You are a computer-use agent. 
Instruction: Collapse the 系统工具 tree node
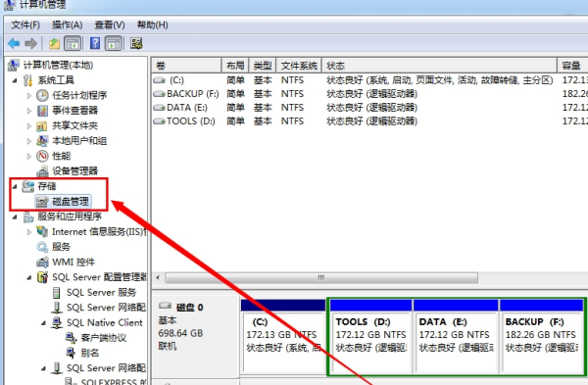(x=15, y=80)
